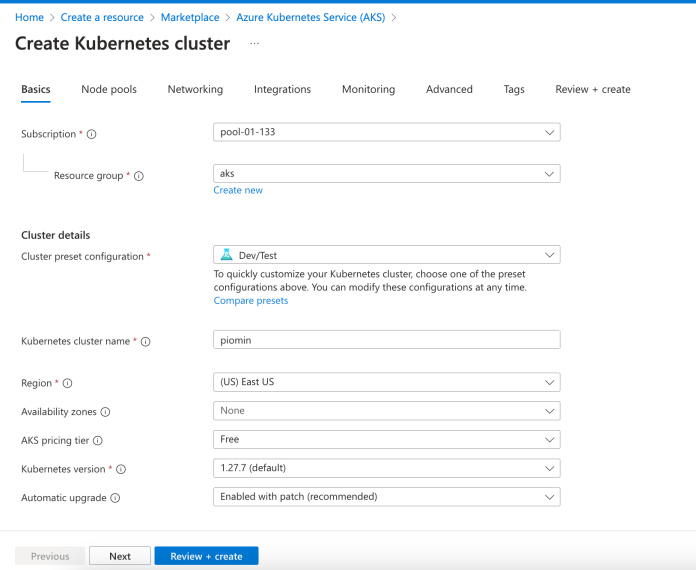696x570 pixels.
Task: Click Azure Kubernetes Service (AKS) breadcrumb
Action: coord(311,17)
